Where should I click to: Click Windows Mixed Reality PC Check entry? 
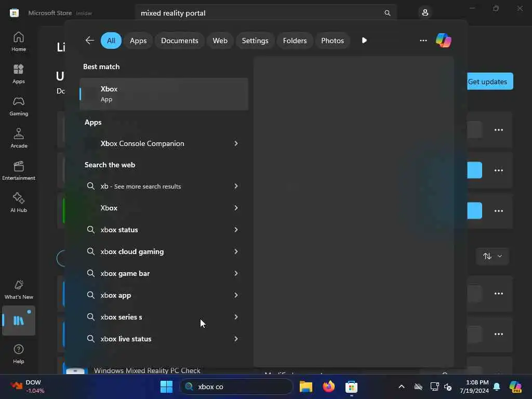pyautogui.click(x=147, y=370)
